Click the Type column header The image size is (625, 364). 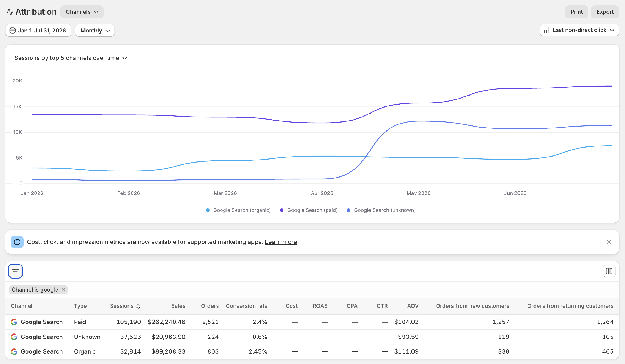coord(80,306)
